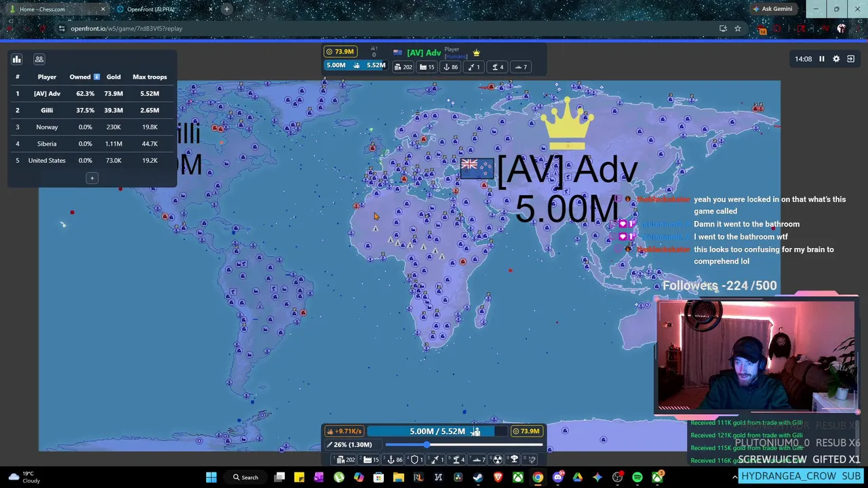The image size is (868, 488).
Task: Open Steam from taskbar
Action: [x=478, y=478]
